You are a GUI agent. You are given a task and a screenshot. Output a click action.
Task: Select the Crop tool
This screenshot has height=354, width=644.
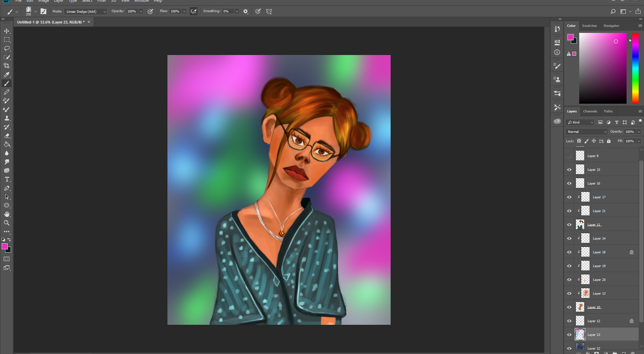tap(7, 66)
